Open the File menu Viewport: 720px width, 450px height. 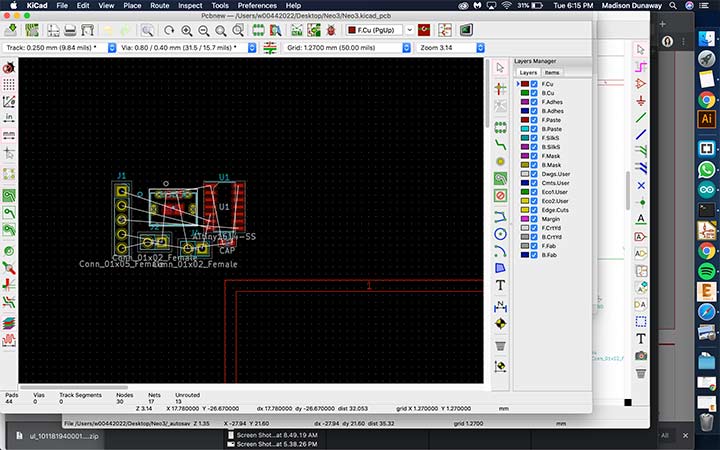coord(62,6)
